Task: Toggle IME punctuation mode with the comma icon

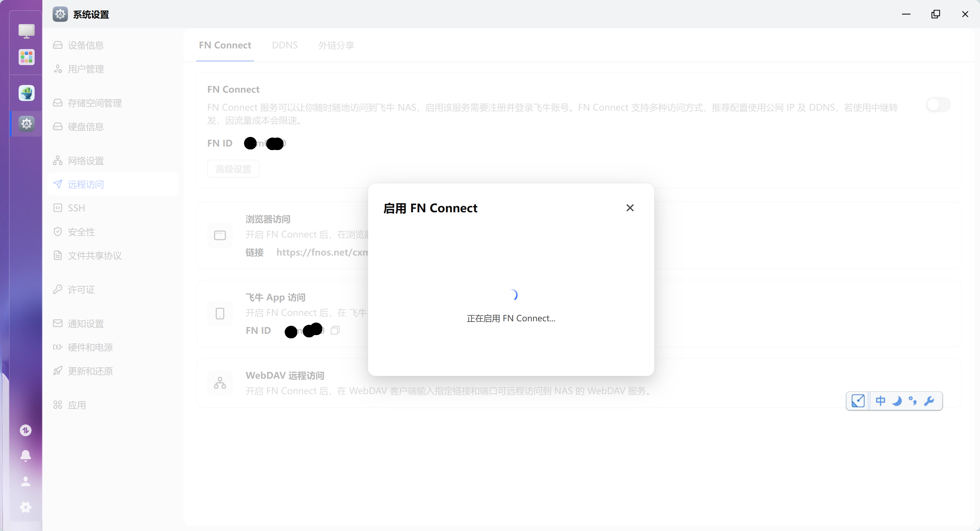Action: (913, 401)
